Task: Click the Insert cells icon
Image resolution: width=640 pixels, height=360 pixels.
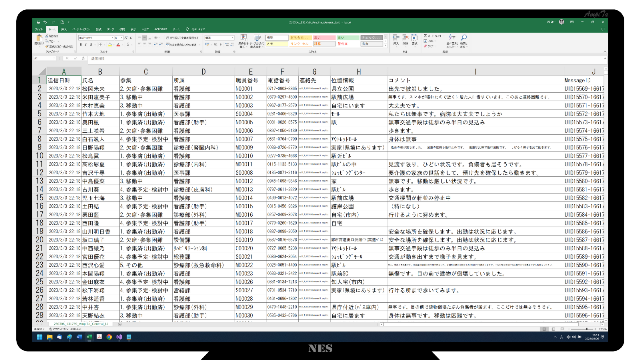Action: (396, 39)
